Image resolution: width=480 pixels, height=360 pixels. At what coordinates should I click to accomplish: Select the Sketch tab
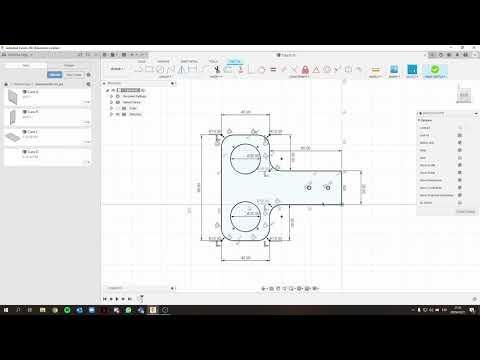[x=234, y=61]
